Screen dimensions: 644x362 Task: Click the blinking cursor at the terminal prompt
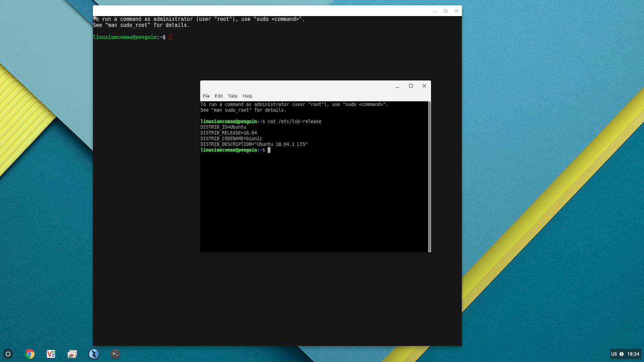pos(268,150)
